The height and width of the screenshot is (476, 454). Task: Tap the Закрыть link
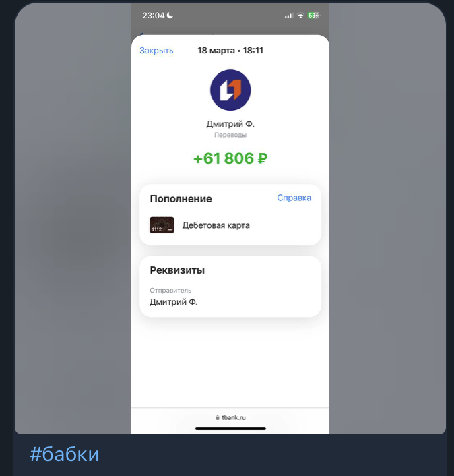(x=156, y=51)
